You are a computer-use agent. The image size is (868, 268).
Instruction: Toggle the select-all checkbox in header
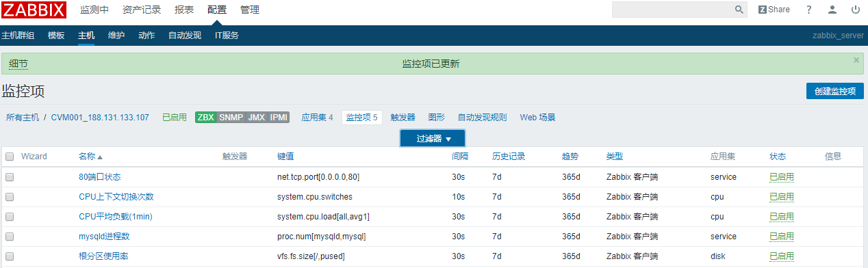pyautogui.click(x=10, y=157)
